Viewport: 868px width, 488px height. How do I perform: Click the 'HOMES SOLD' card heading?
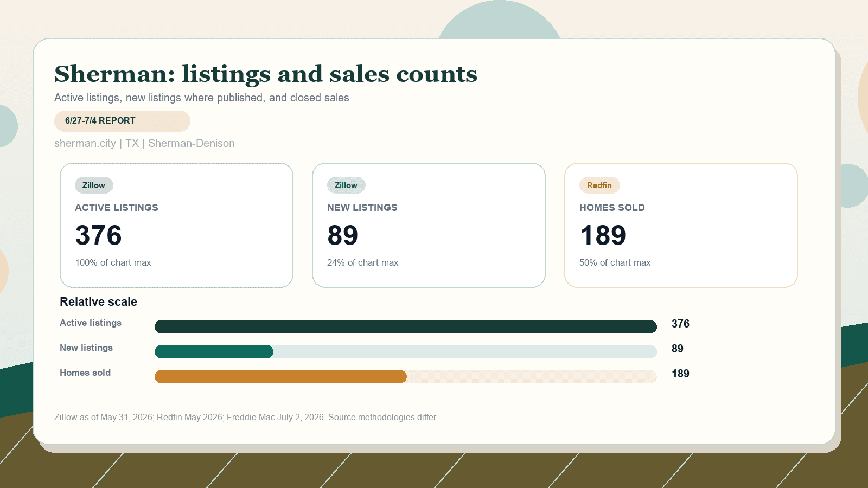tap(612, 208)
